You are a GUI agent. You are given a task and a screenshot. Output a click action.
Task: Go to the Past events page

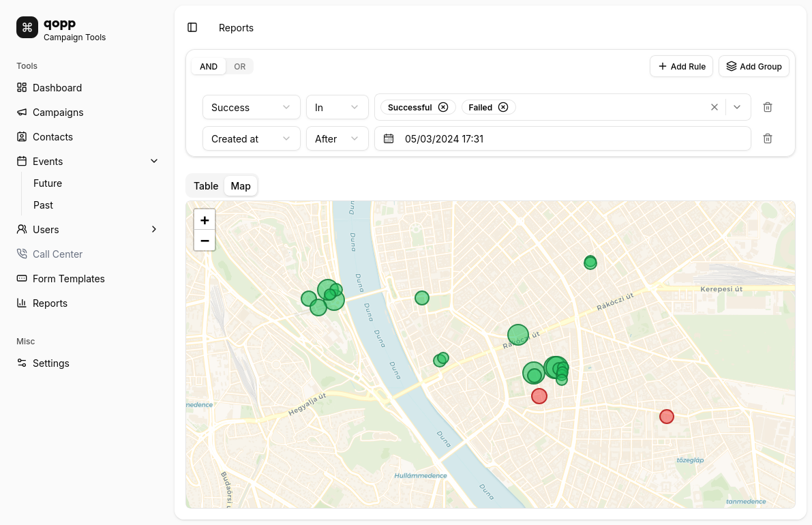43,205
